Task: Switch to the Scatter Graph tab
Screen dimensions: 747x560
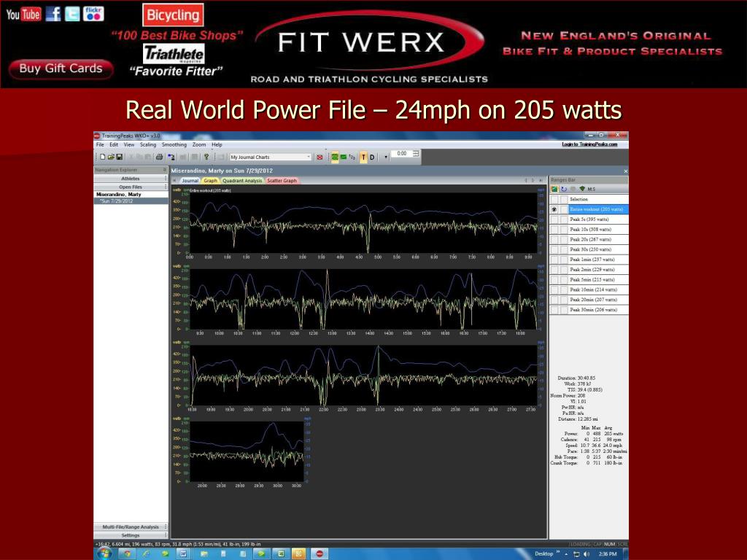Action: tap(282, 181)
